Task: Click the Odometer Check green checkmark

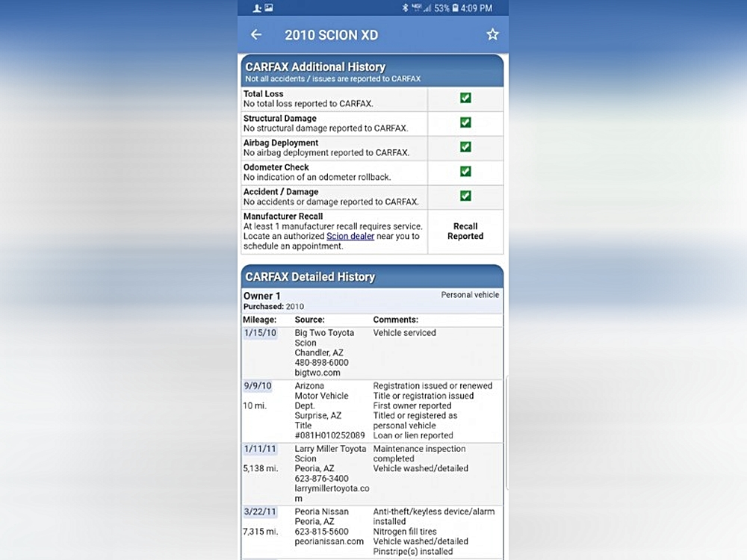Action: pyautogui.click(x=465, y=172)
